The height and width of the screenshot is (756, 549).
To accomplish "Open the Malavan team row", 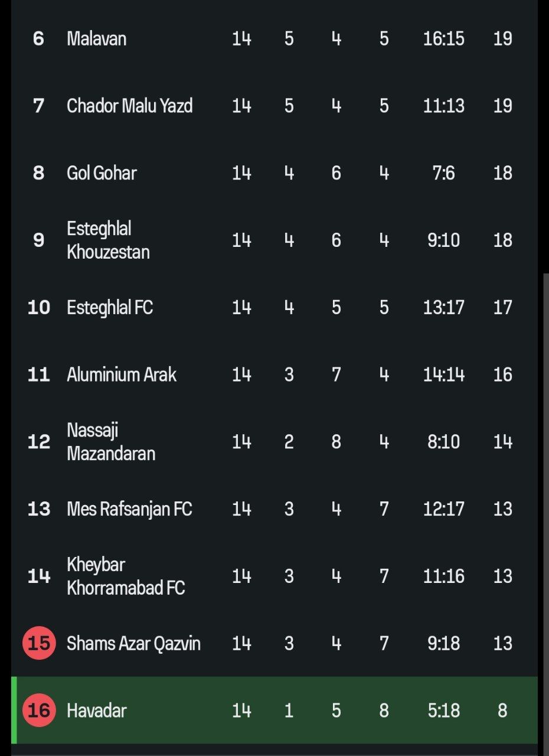I will [274, 38].
